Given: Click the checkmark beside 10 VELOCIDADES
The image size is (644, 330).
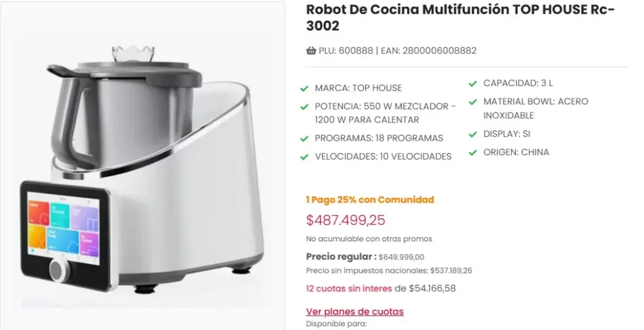Looking at the screenshot, I should coord(304,157).
